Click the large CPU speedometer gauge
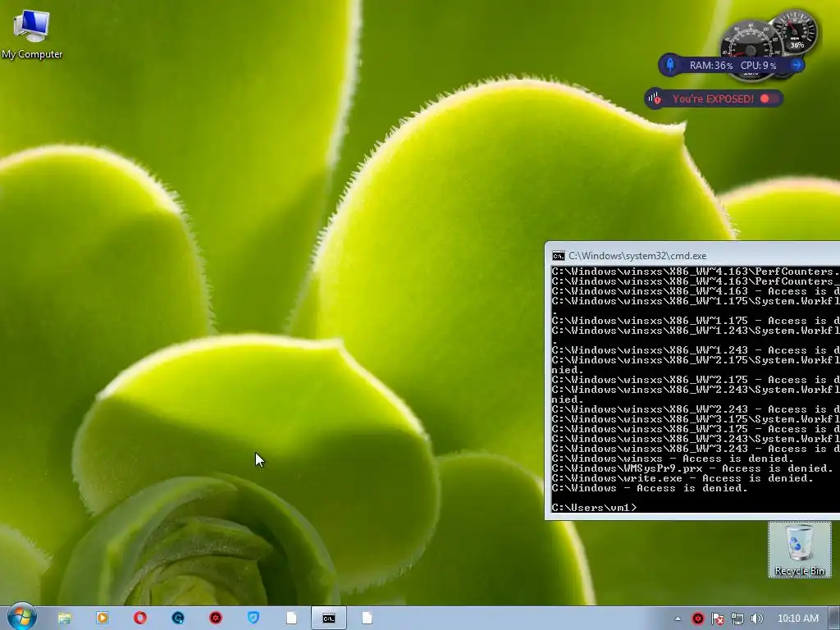 point(750,43)
